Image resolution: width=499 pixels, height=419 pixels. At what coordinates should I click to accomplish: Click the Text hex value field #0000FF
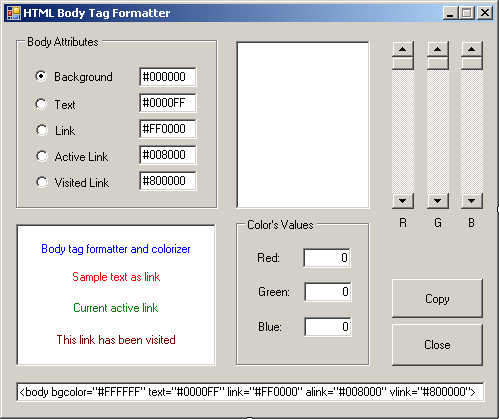[x=168, y=103]
